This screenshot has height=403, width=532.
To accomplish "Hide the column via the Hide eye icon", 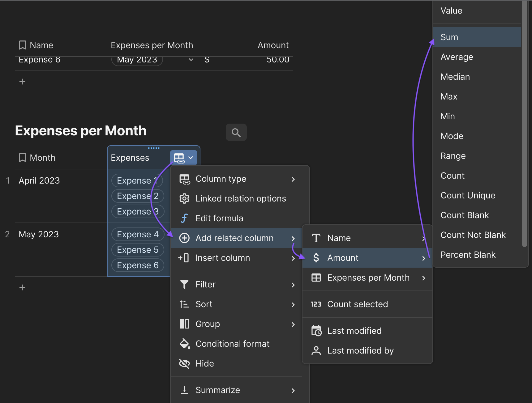I will coord(184,363).
